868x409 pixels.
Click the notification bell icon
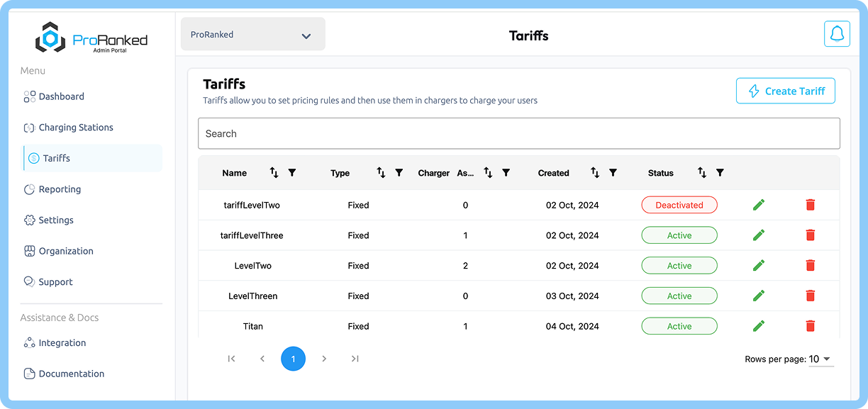837,34
